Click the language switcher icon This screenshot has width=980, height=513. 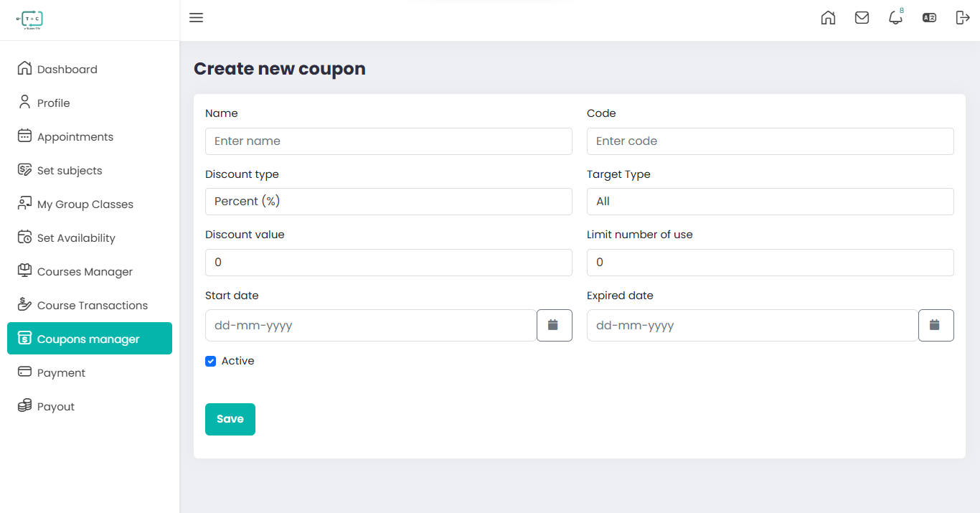929,18
